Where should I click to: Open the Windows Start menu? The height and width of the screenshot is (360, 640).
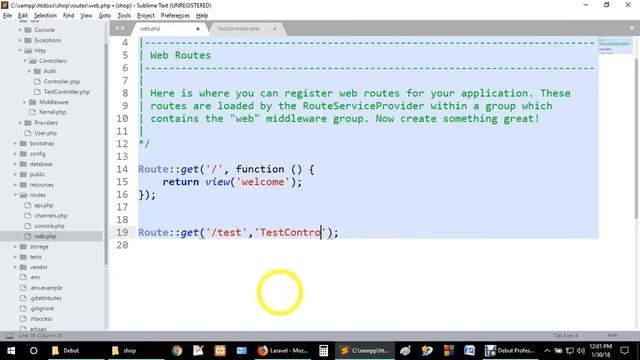click(11, 351)
